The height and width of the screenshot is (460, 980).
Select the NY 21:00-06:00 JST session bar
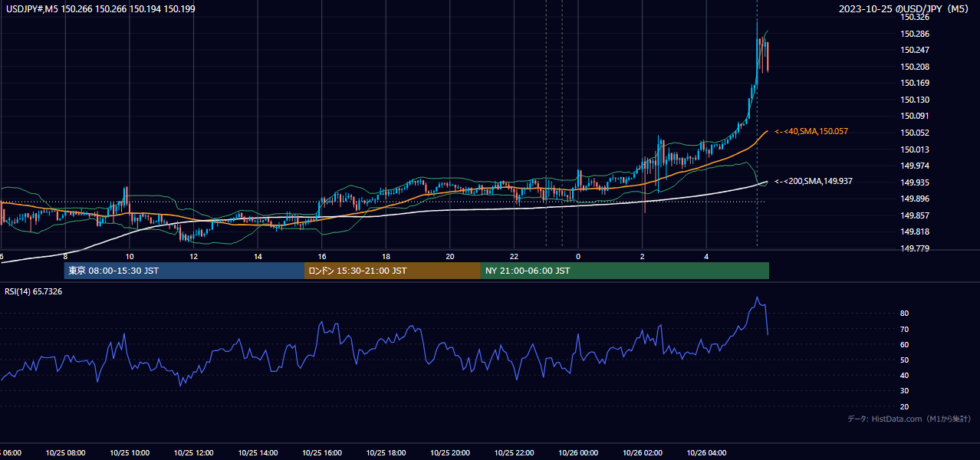coord(625,271)
